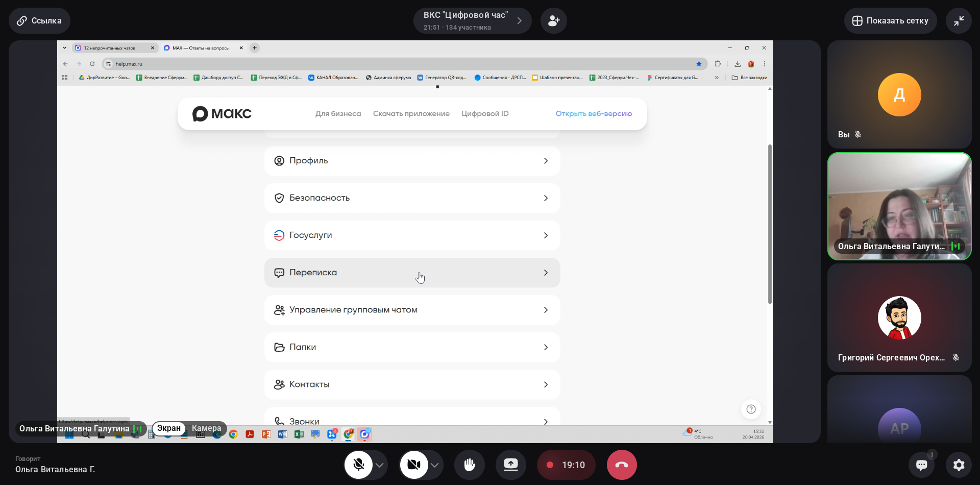Open the chat messages panel
This screenshot has height=485, width=980.
point(921,465)
